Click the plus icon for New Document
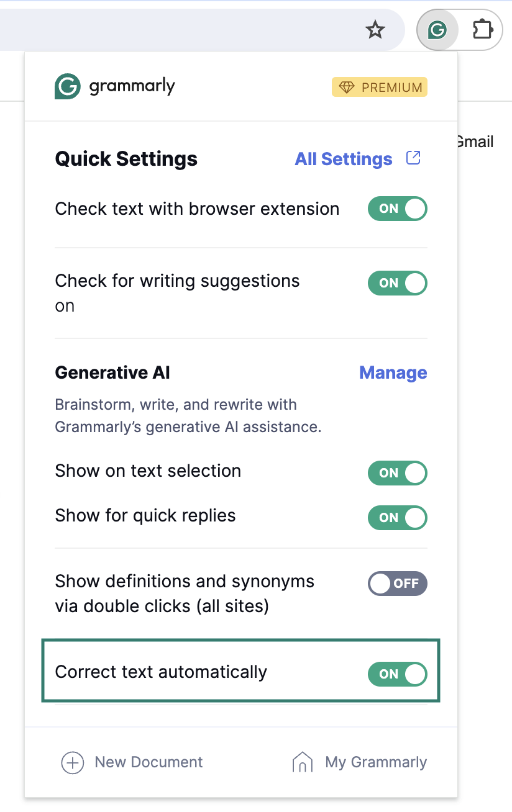Screen dimensions: 512x812 72,762
